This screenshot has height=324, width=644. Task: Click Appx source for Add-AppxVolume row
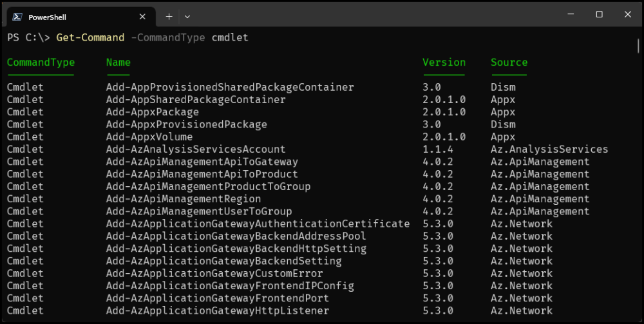(503, 137)
